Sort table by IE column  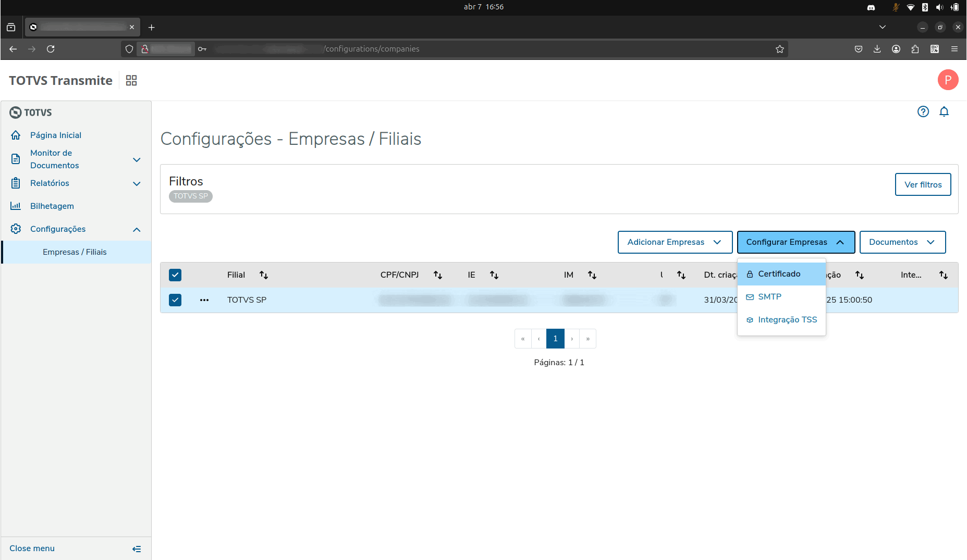(x=494, y=275)
